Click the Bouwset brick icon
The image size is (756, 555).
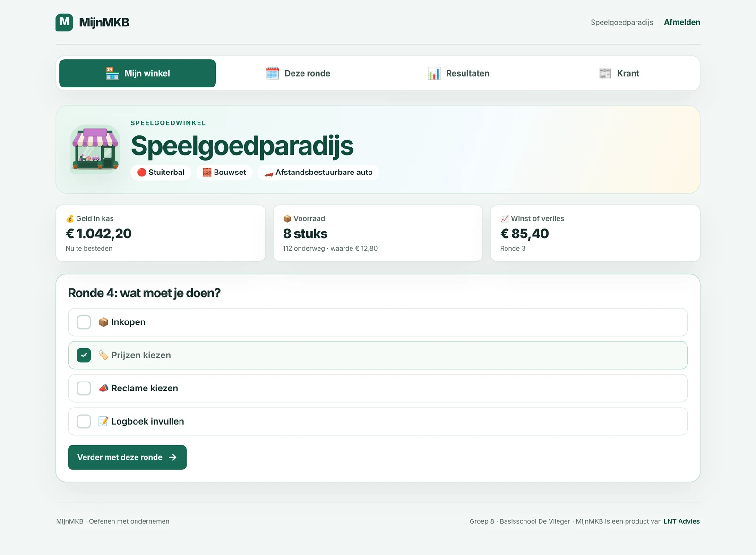[x=207, y=173]
